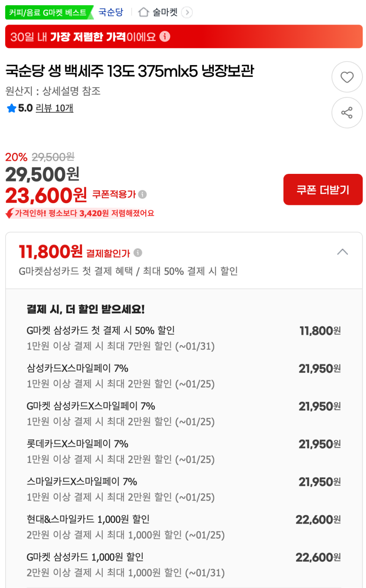Click the blue star rating icon
This screenshot has height=588, width=366.
point(11,108)
